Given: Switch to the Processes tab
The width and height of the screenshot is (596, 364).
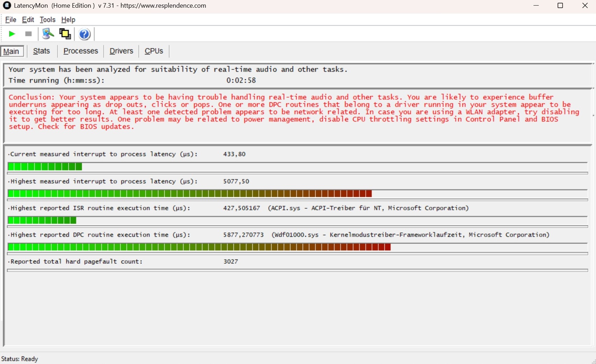Looking at the screenshot, I should pos(81,51).
